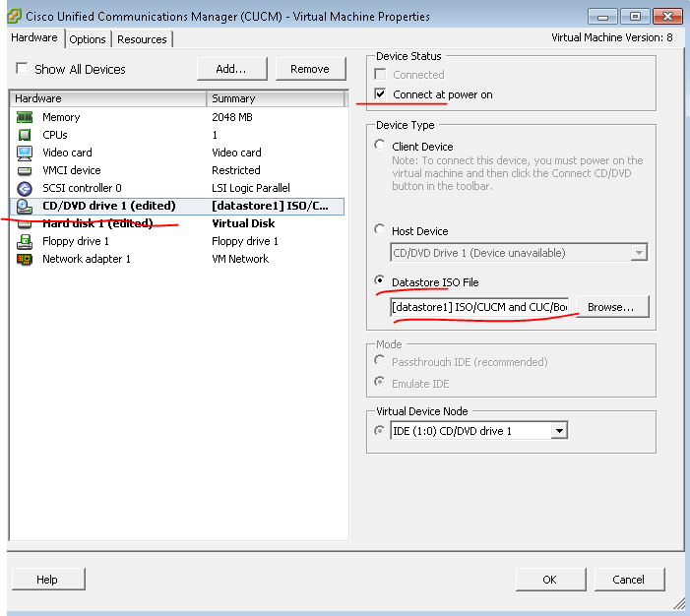Close the Virtual Machine Properties window
This screenshot has width=690, height=616.
click(x=667, y=17)
